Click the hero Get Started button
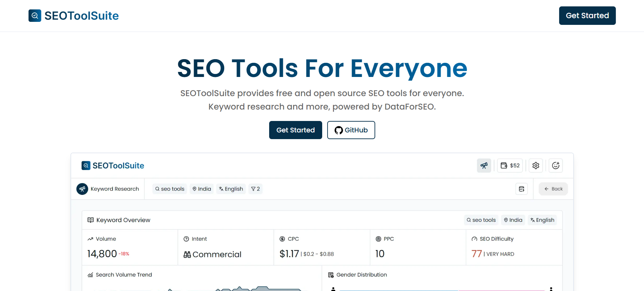This screenshot has width=644, height=291. point(295,130)
